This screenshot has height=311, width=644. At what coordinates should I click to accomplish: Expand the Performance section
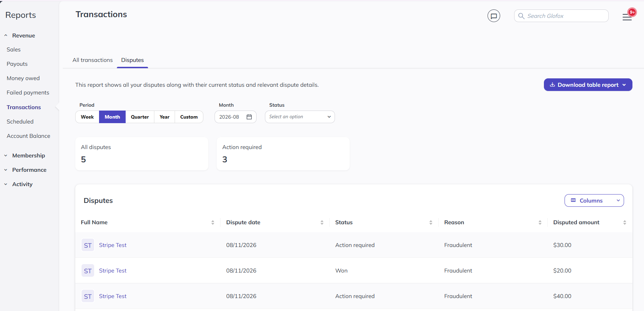click(x=25, y=170)
